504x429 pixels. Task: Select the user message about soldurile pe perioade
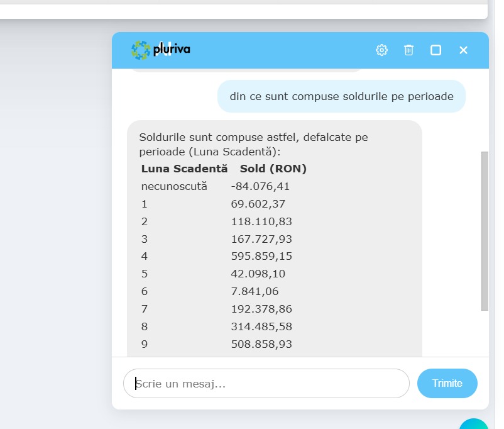[x=341, y=96]
